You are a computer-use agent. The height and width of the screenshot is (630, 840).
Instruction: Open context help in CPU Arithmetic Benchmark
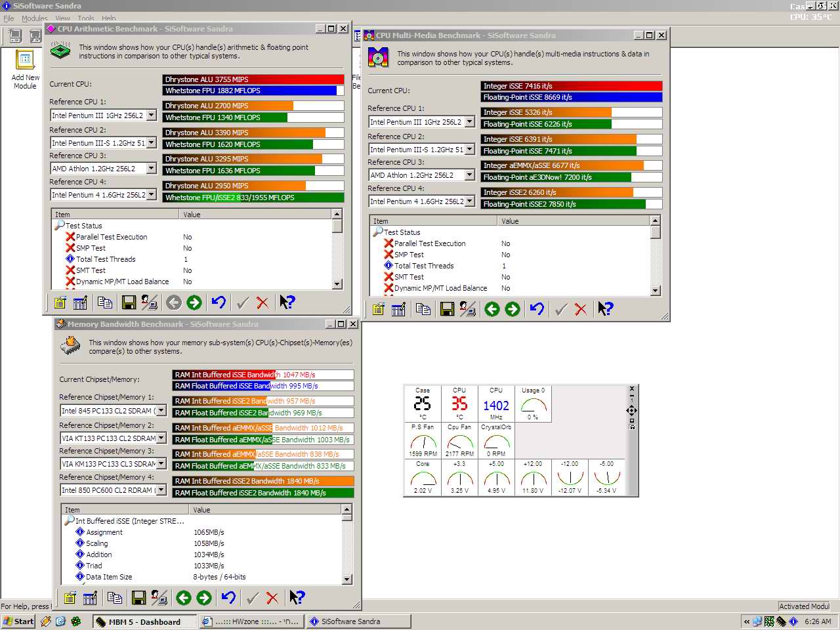pyautogui.click(x=287, y=303)
